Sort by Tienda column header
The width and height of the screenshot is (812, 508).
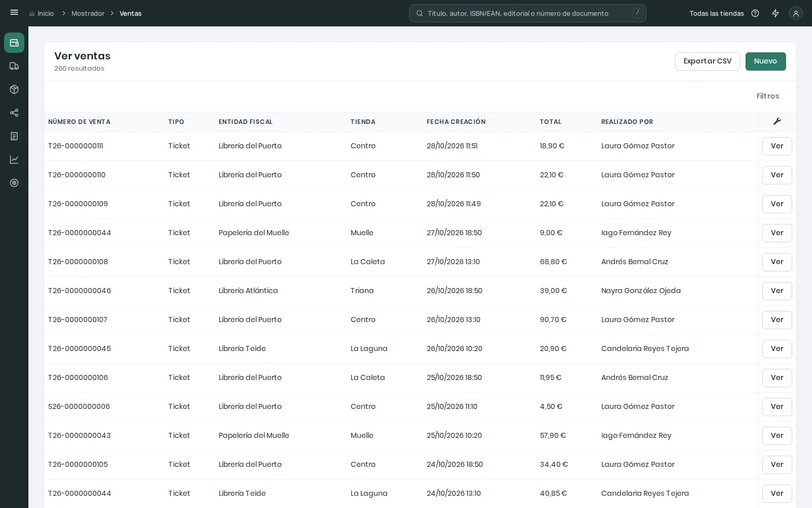click(x=363, y=122)
